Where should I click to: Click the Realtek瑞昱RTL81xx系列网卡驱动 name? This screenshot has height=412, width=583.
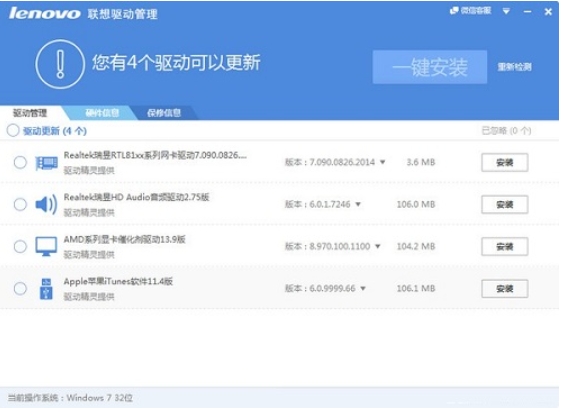click(x=155, y=155)
